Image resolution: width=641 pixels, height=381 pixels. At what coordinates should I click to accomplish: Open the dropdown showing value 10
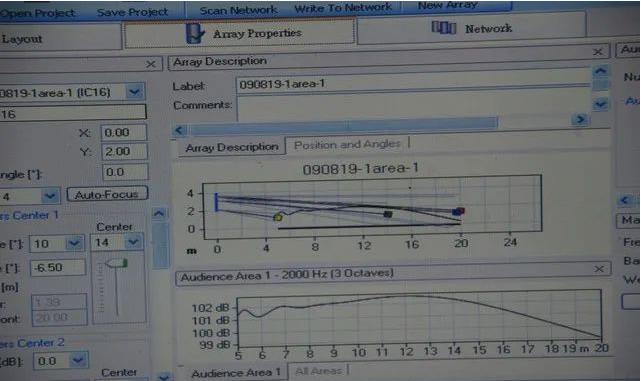pyautogui.click(x=74, y=244)
